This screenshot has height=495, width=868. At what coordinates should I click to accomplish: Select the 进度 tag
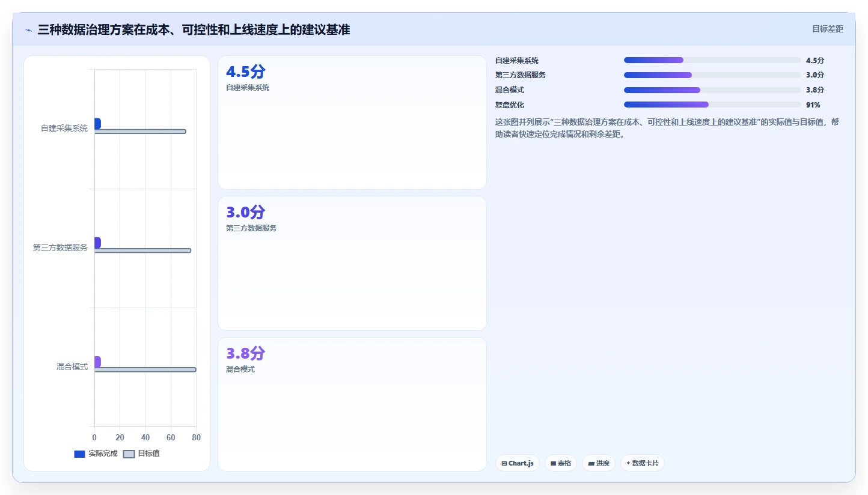tap(599, 463)
